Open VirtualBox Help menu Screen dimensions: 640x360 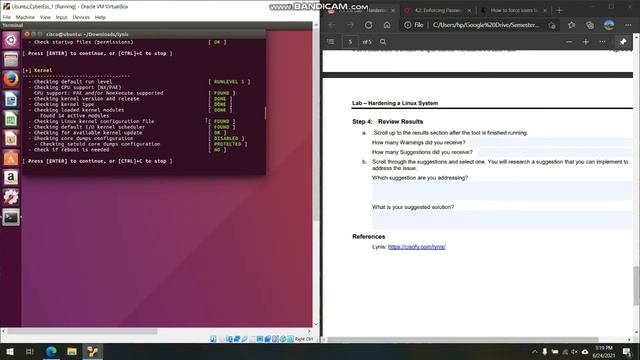pyautogui.click(x=100, y=17)
